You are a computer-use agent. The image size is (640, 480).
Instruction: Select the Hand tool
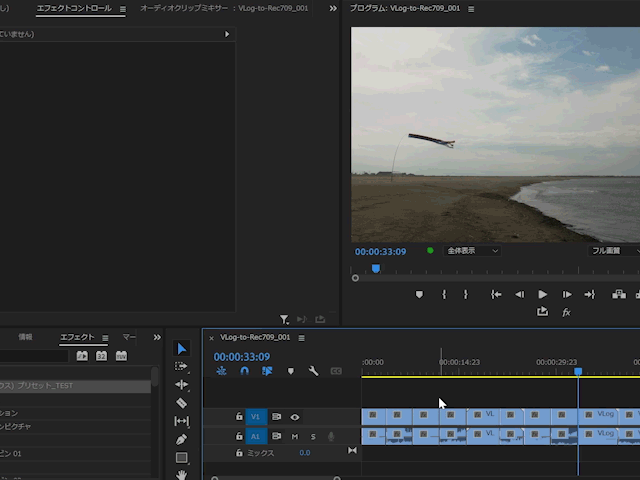click(x=181, y=474)
